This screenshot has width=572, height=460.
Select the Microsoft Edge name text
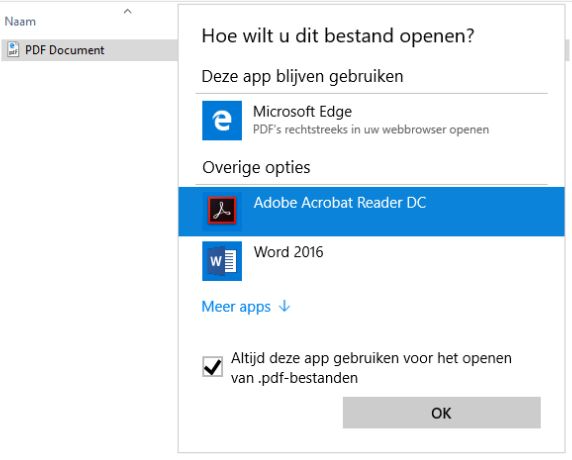click(x=302, y=112)
